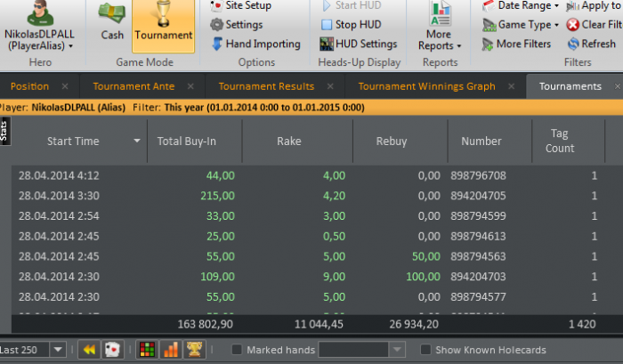
Task: Open the Settings gear
Action: coord(216,25)
